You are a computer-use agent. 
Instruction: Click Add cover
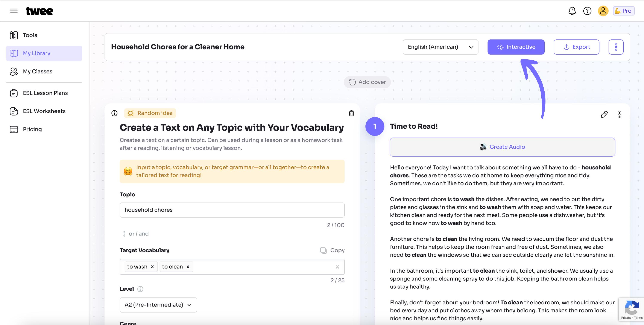tap(367, 82)
